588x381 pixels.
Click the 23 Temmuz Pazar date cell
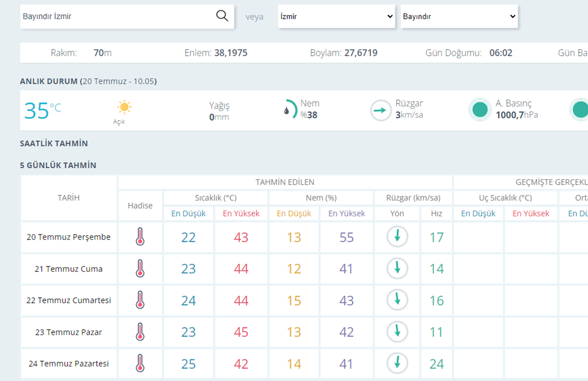69,332
